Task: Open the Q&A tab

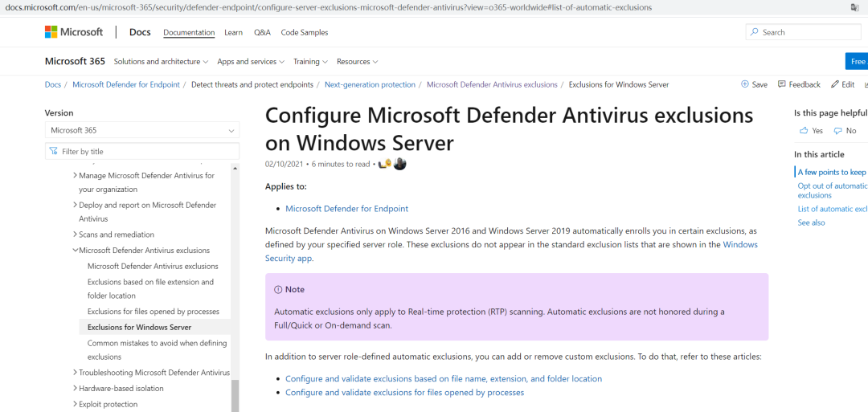Action: pos(262,33)
